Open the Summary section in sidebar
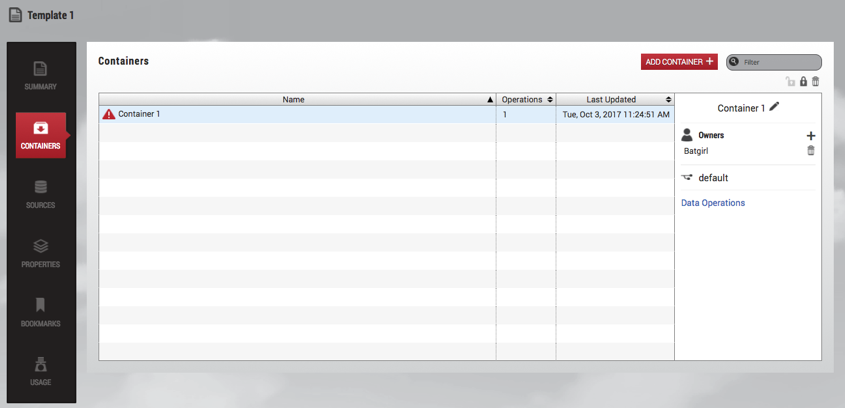 [x=40, y=76]
